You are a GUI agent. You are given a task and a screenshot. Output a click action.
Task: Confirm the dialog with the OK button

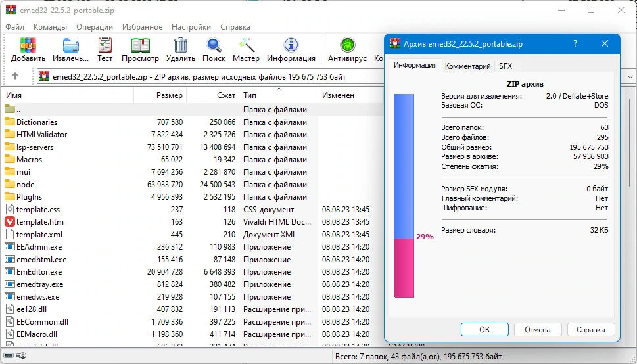[484, 329]
